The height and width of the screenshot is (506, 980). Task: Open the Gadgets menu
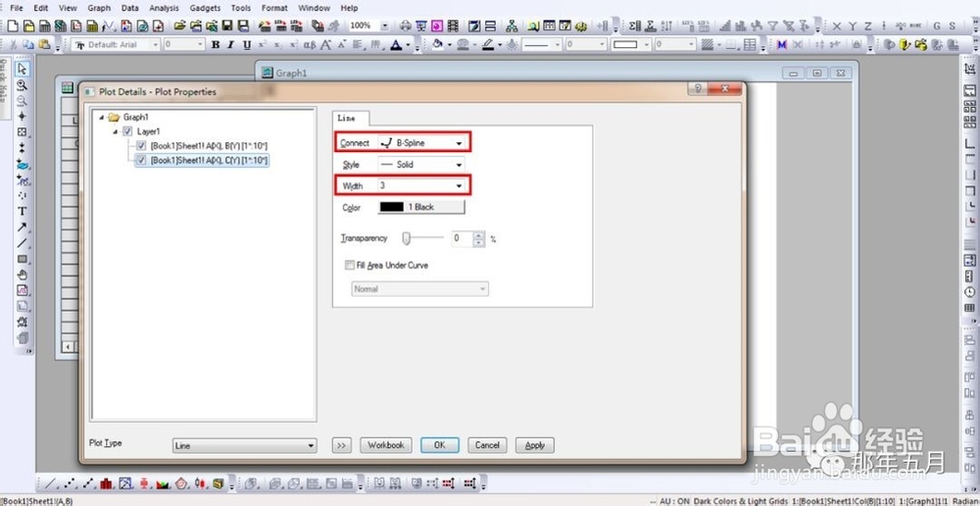[205, 8]
